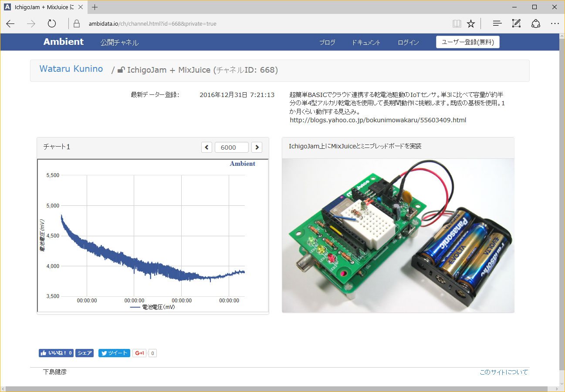Screen dimensions: 565x392
Task: Click the Ambient logo in navbar
Action: (64, 42)
